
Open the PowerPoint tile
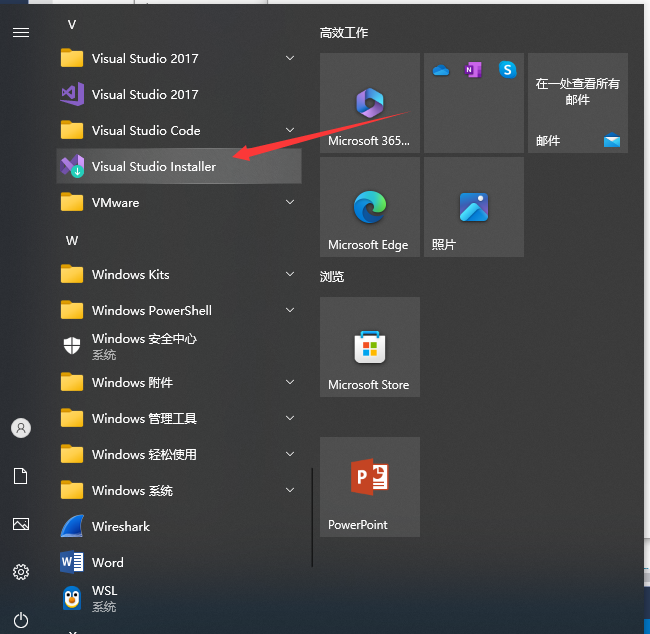point(369,487)
